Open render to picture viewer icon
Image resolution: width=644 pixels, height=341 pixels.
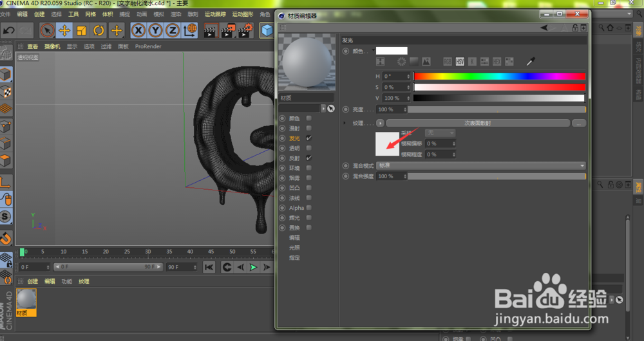tap(228, 31)
